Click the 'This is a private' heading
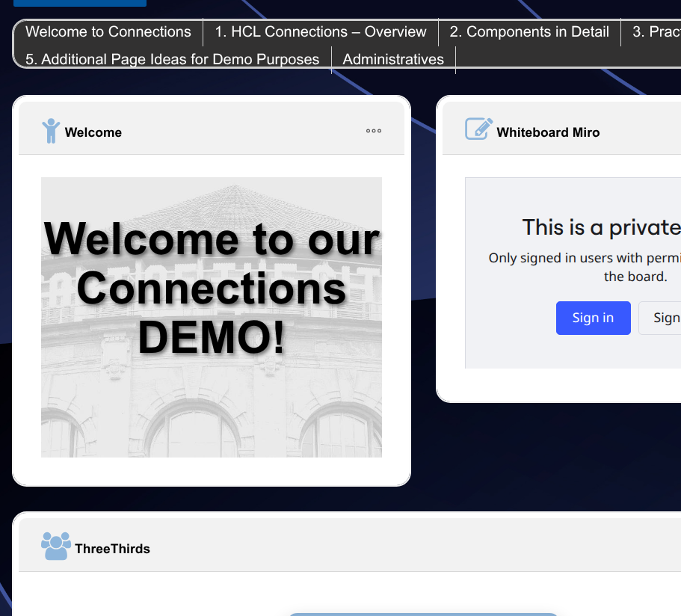 pyautogui.click(x=602, y=227)
